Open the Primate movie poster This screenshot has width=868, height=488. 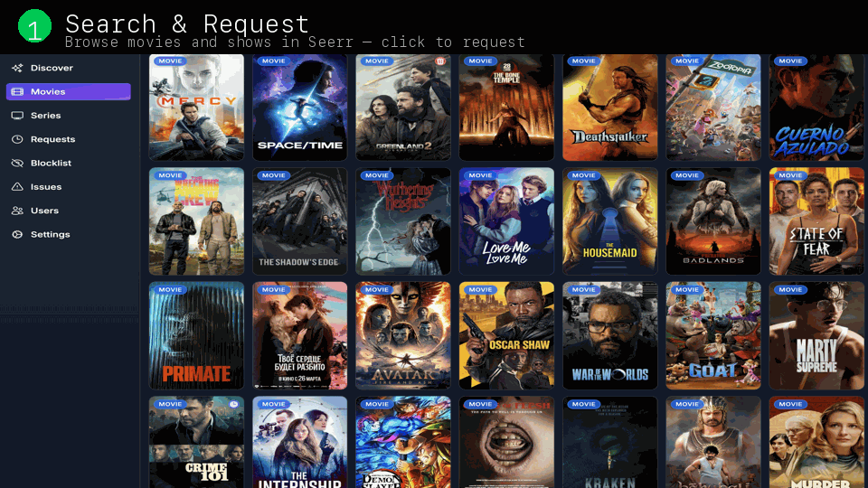tap(196, 336)
